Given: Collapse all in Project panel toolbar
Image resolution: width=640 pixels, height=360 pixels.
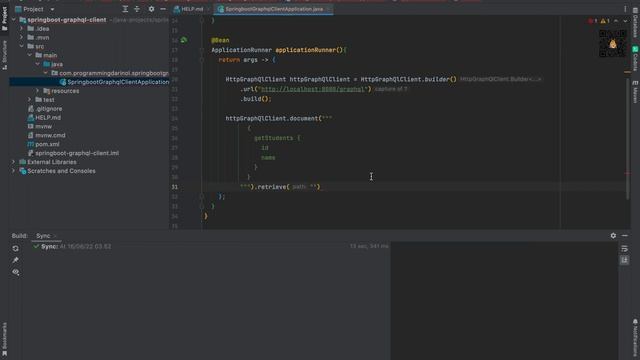Looking at the screenshot, I should coord(137,9).
